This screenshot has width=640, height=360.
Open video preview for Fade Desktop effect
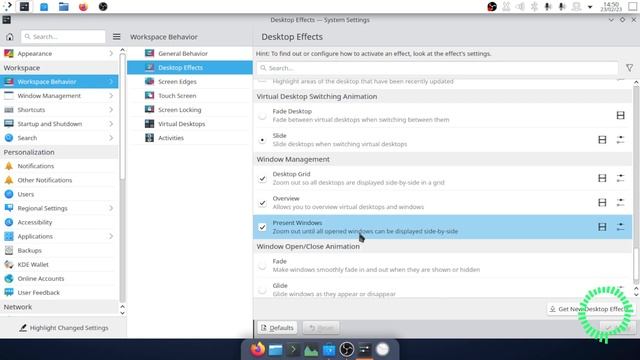click(620, 116)
